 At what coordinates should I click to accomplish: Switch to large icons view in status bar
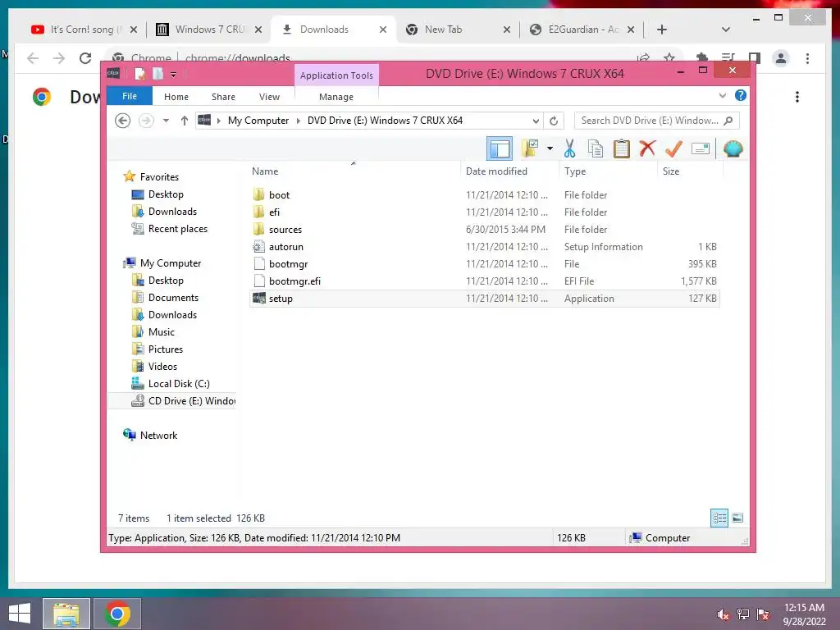[737, 518]
